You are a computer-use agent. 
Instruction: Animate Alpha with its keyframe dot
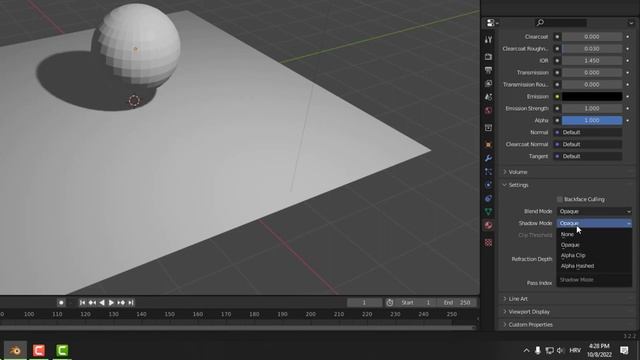(x=628, y=120)
